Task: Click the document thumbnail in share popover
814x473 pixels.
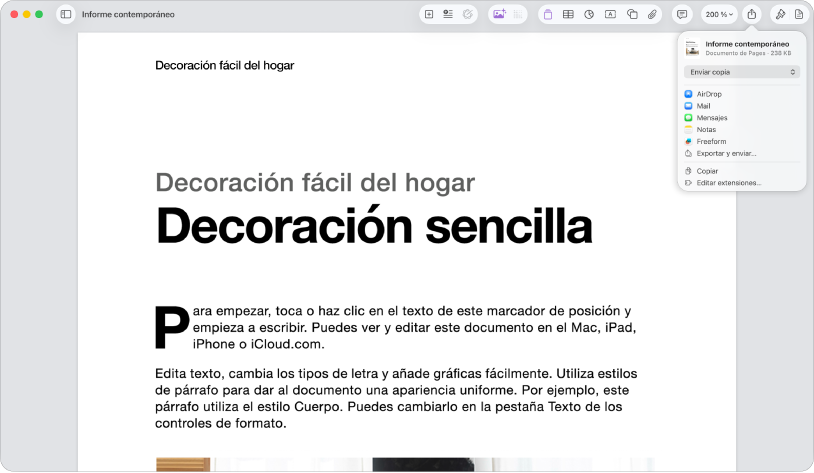Action: 692,48
